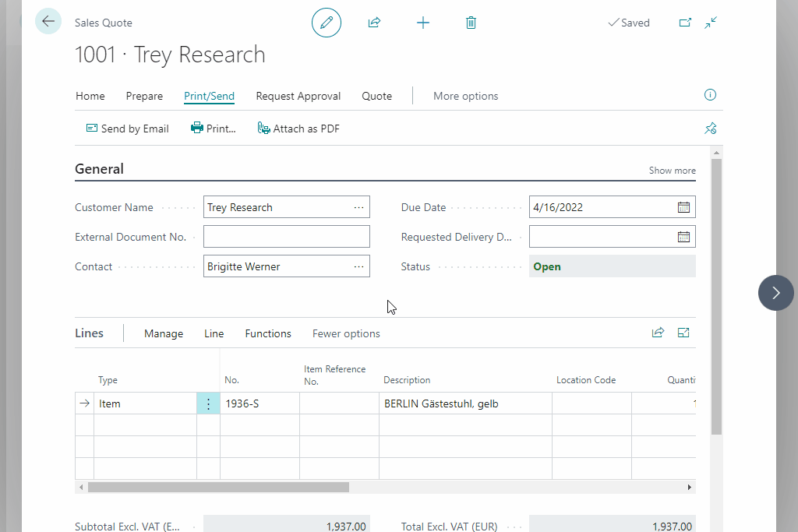This screenshot has width=798, height=532.
Task: Create a new quote with the plus icon
Action: pyautogui.click(x=423, y=23)
